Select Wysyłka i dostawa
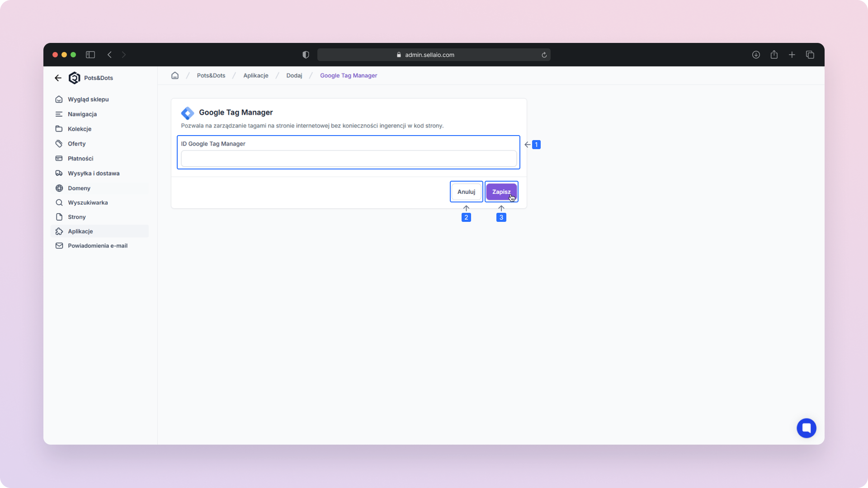Screen dimensions: 868x488 [x=94, y=174]
